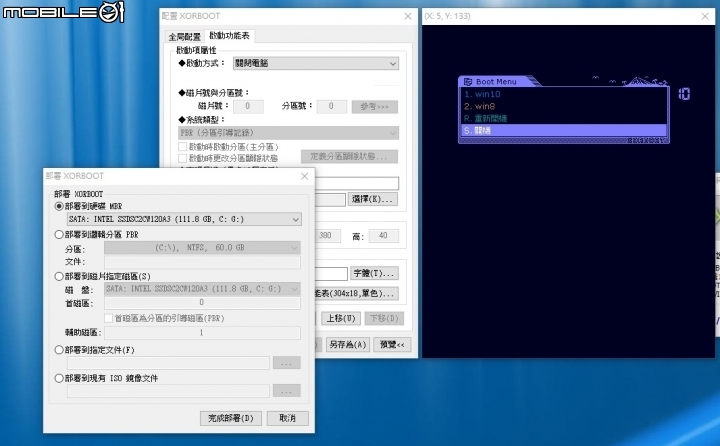Click the 取消 button in deploy dialog
The height and width of the screenshot is (446, 720).
pos(287,418)
